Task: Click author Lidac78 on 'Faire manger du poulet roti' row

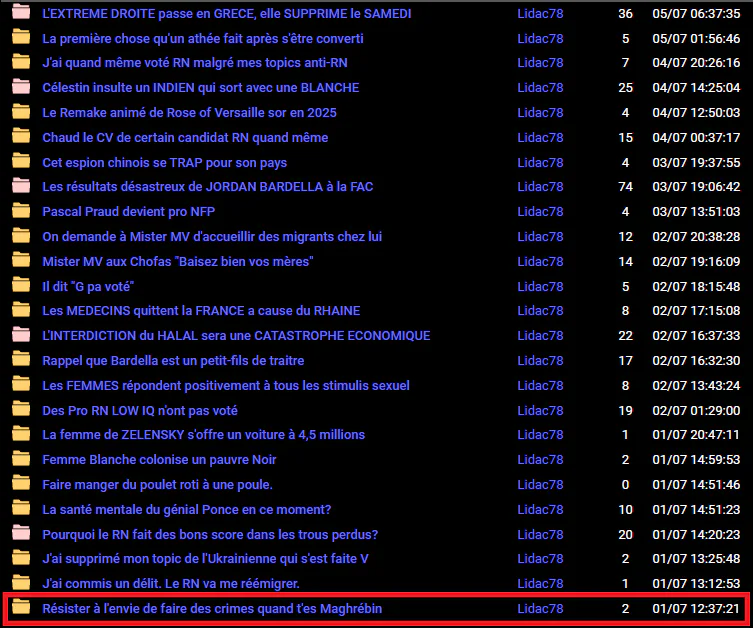Action: click(540, 484)
